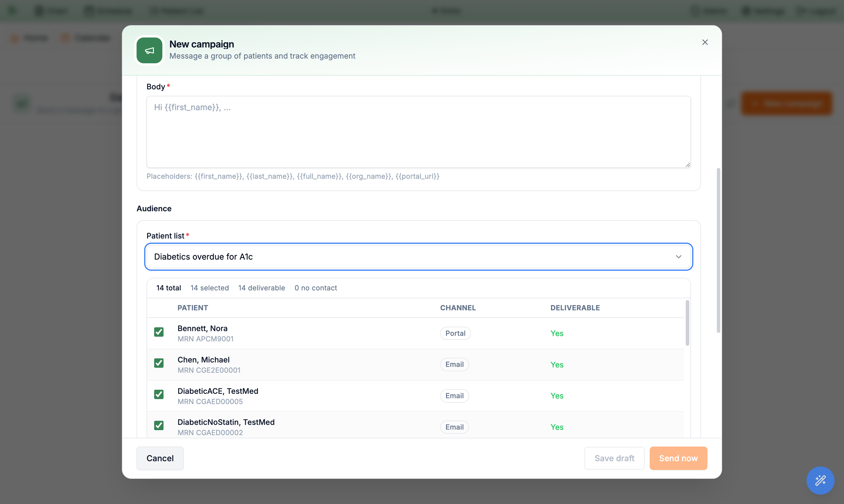Click the dialog's main vertical scrollbar
This screenshot has width=844, height=504.
(718, 250)
